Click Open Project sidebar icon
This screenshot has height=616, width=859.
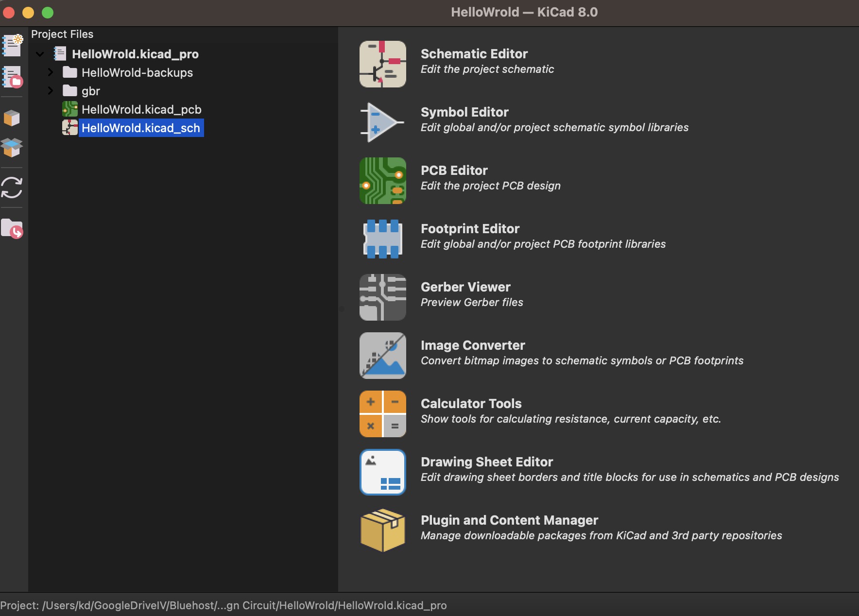tap(12, 77)
